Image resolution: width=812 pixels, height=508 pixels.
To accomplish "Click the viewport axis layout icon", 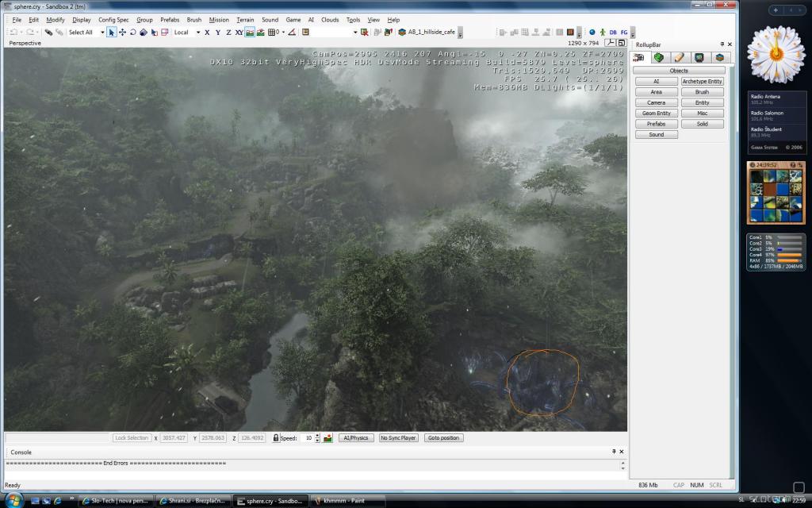I will pyautogui.click(x=611, y=43).
